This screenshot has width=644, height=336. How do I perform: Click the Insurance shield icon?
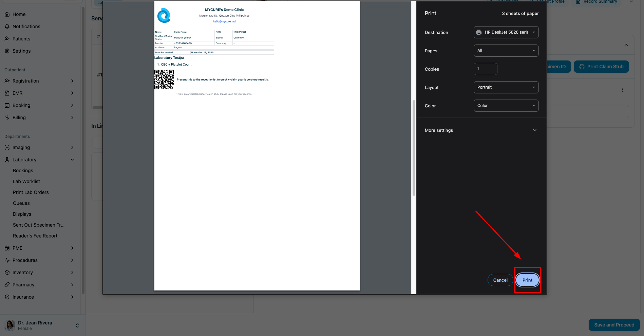[x=7, y=297]
